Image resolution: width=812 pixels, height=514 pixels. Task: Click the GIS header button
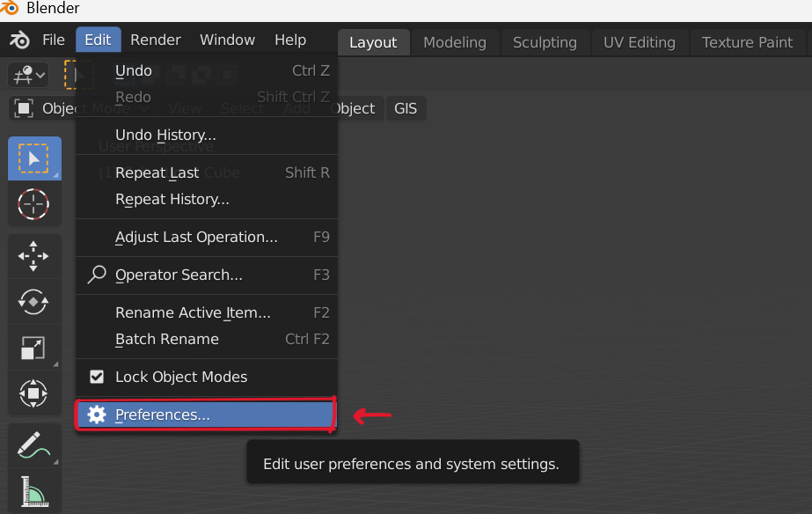coord(406,109)
